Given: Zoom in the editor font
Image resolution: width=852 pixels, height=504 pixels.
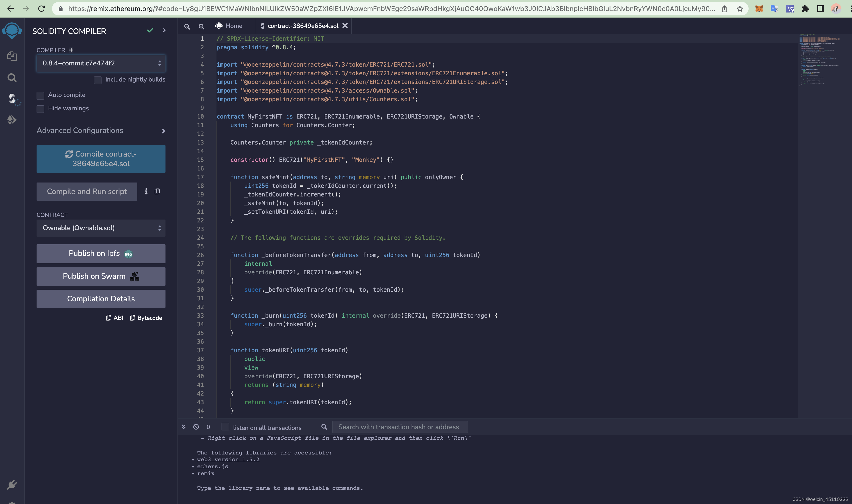Looking at the screenshot, I should click(201, 26).
